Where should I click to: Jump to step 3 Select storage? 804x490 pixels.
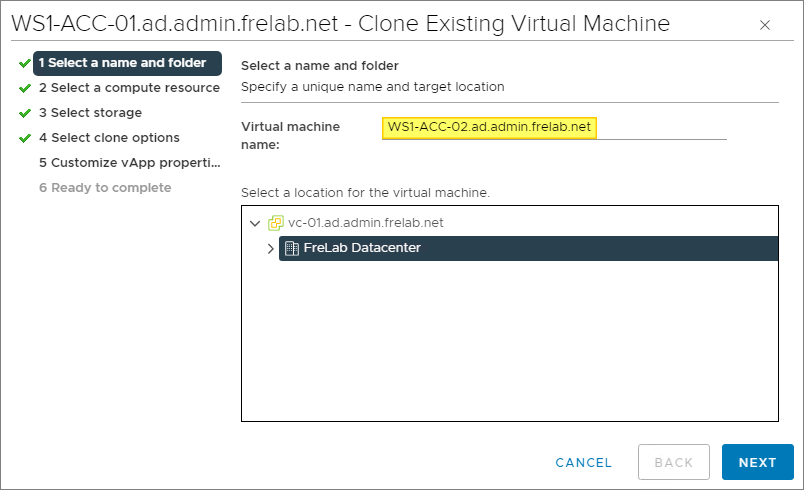coord(90,113)
